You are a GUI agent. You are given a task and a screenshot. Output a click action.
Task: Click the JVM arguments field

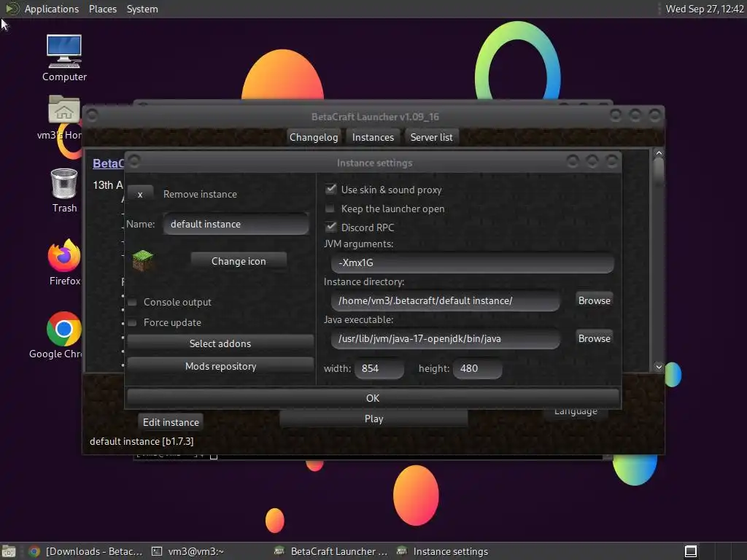[x=473, y=262]
